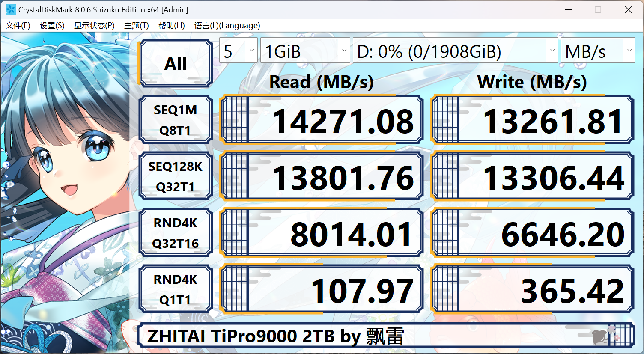Open the 主题(T) theme menu
The image size is (644, 354).
click(136, 25)
